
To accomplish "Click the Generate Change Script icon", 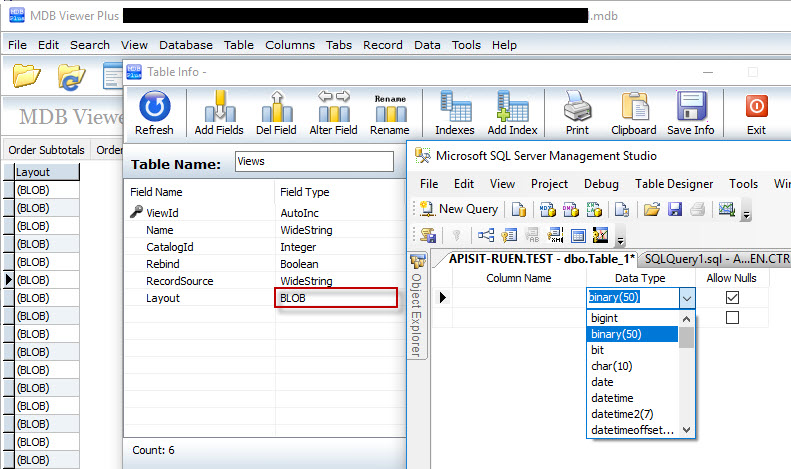I will (x=428, y=235).
